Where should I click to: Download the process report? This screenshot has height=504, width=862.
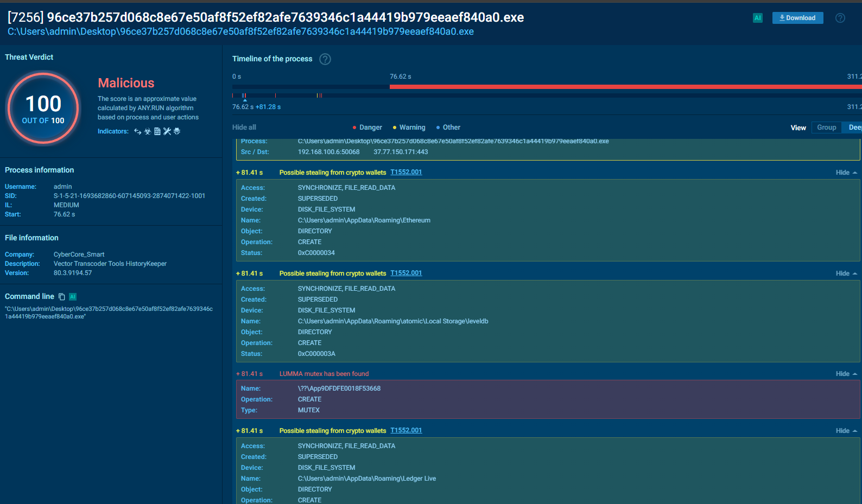tap(797, 18)
